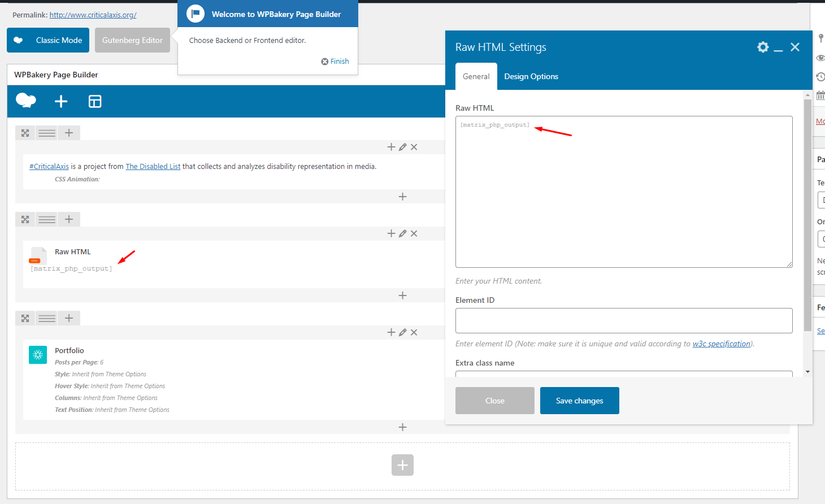Switch to the General tab
The height and width of the screenshot is (504, 825).
pyautogui.click(x=476, y=76)
